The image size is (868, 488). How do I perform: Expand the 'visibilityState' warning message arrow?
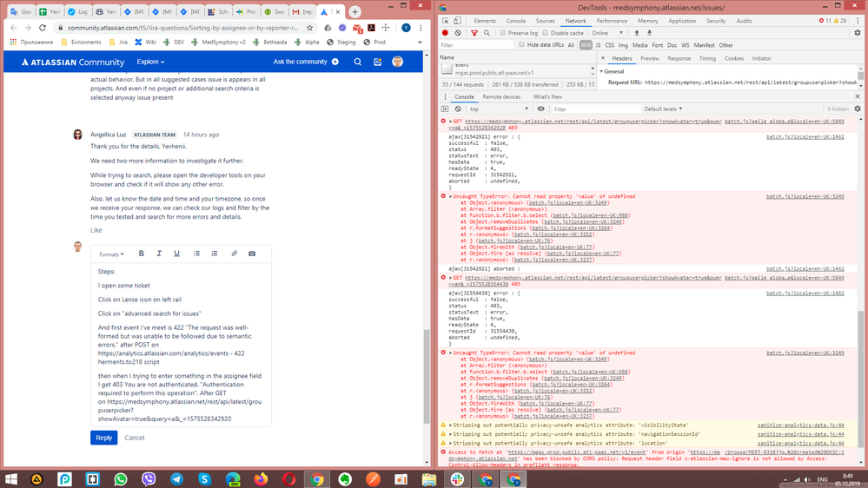coord(450,425)
